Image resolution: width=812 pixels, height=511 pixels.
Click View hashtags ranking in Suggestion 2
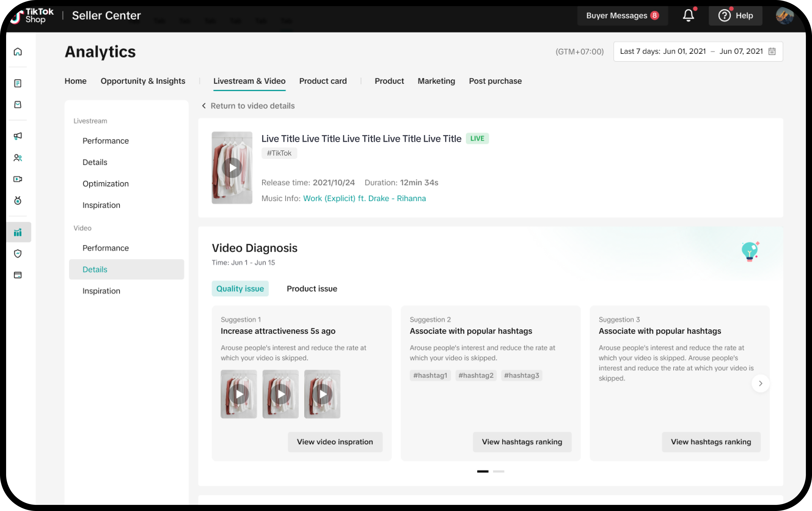click(522, 442)
